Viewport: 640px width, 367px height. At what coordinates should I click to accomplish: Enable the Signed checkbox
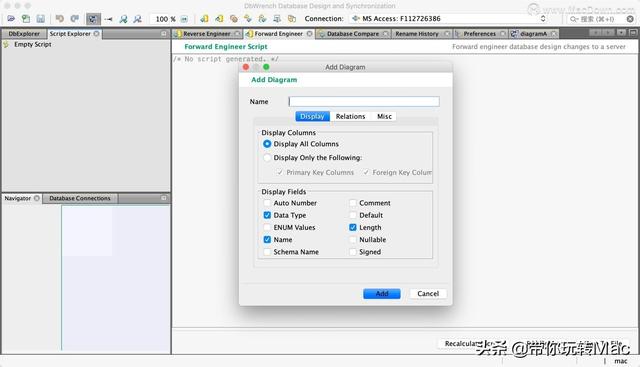[x=353, y=252]
